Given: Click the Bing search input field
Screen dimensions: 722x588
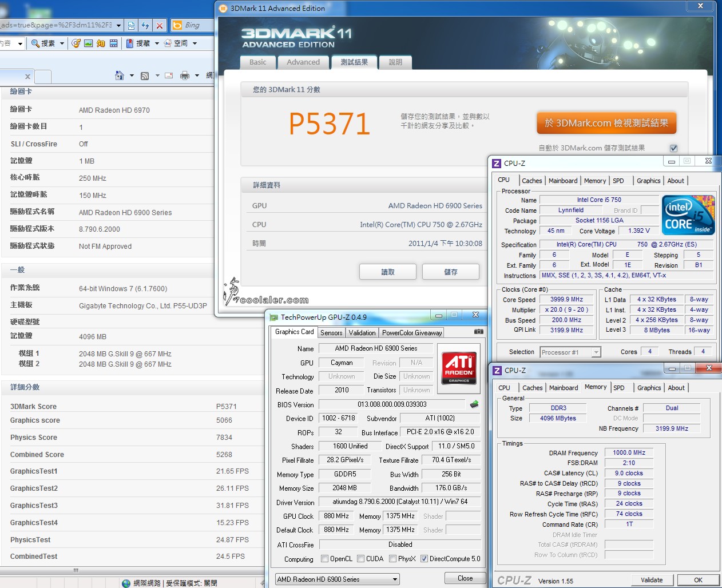Looking at the screenshot, I should [198, 25].
